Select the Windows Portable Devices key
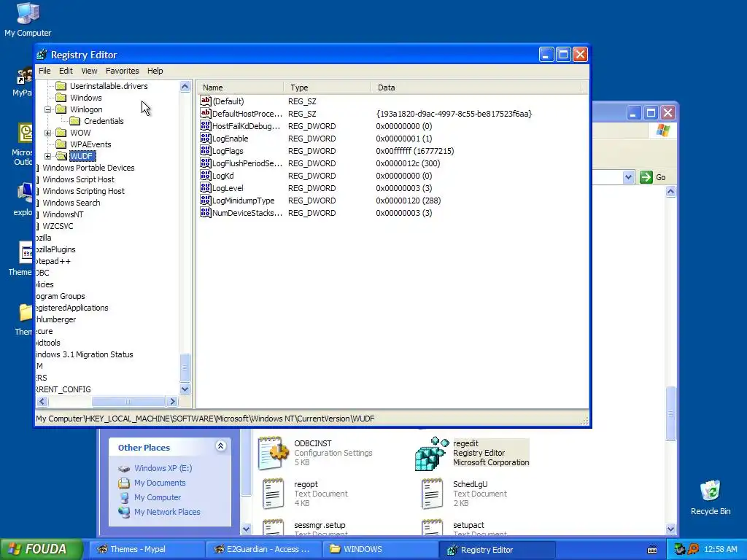The image size is (747, 560). coord(88,168)
